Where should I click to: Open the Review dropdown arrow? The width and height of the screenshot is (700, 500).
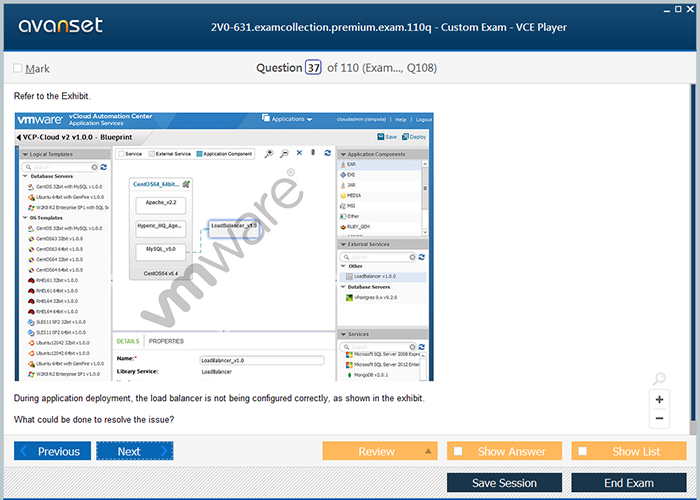click(x=428, y=452)
